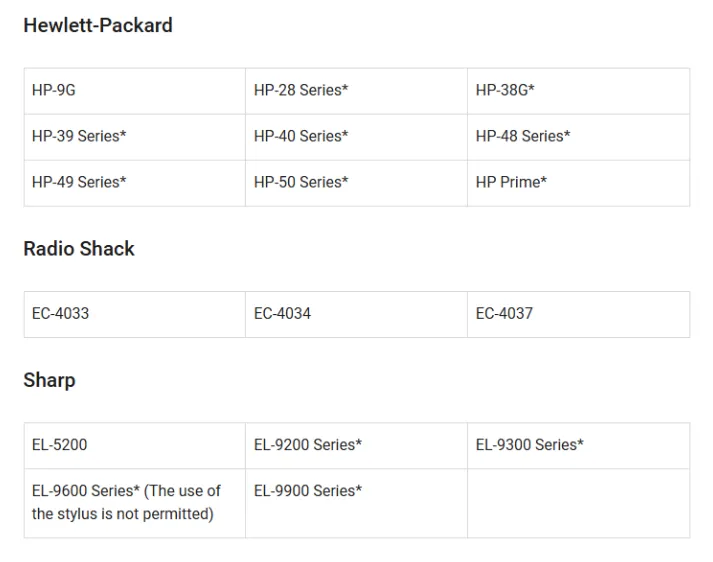The image size is (713, 562).
Task: Click the Radio Shack heading
Action: tap(79, 249)
